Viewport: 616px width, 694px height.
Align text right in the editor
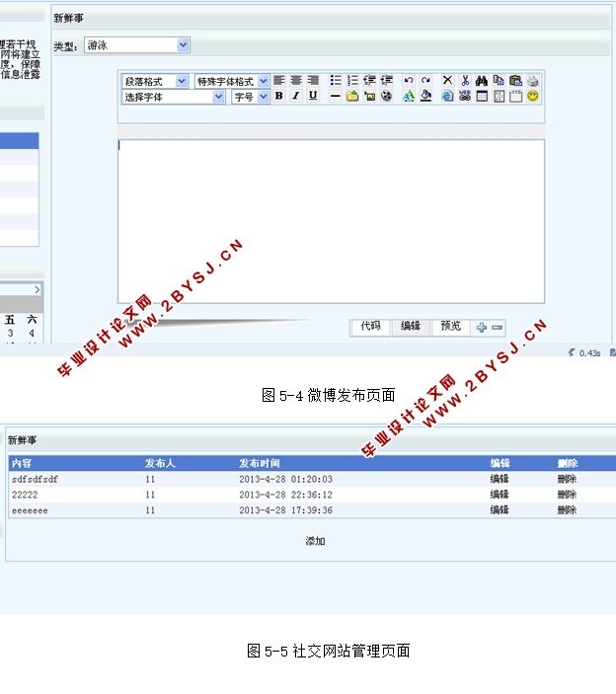click(313, 81)
